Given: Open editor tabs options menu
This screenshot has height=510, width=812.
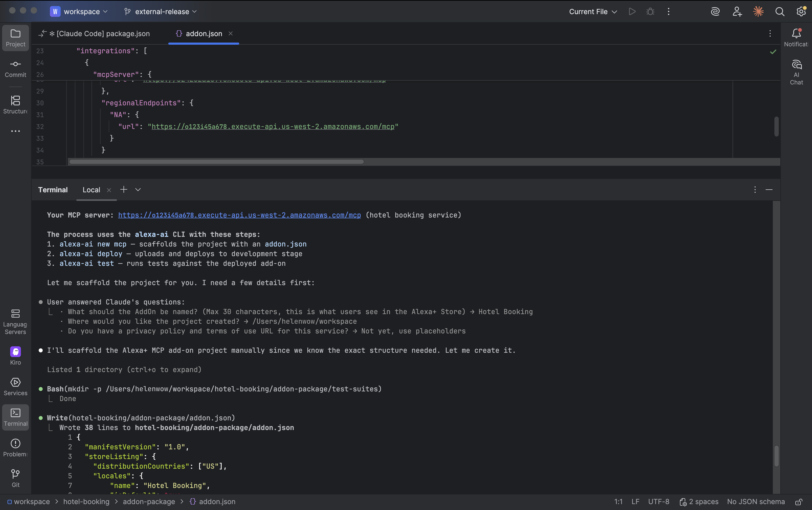Looking at the screenshot, I should coord(770,33).
